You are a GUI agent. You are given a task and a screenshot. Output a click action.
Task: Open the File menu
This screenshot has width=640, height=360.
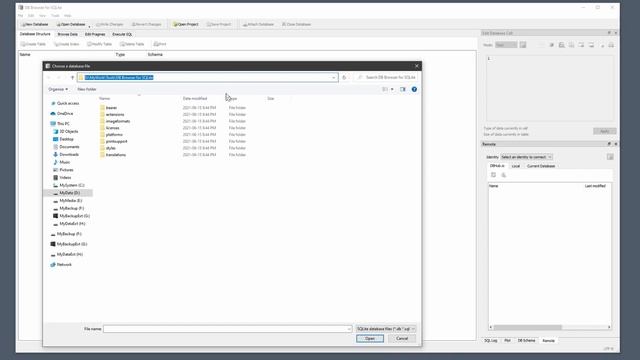[x=20, y=16]
